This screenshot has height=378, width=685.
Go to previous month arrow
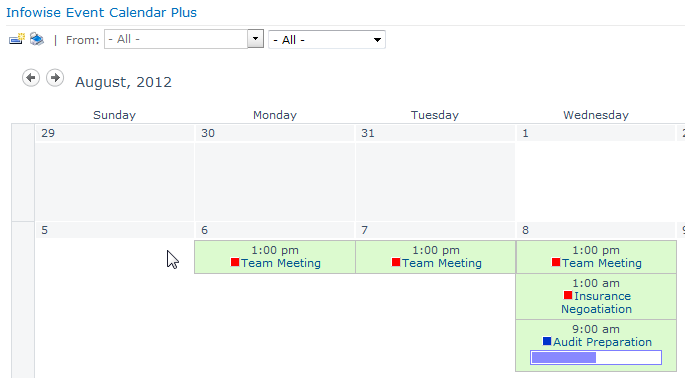click(x=31, y=78)
